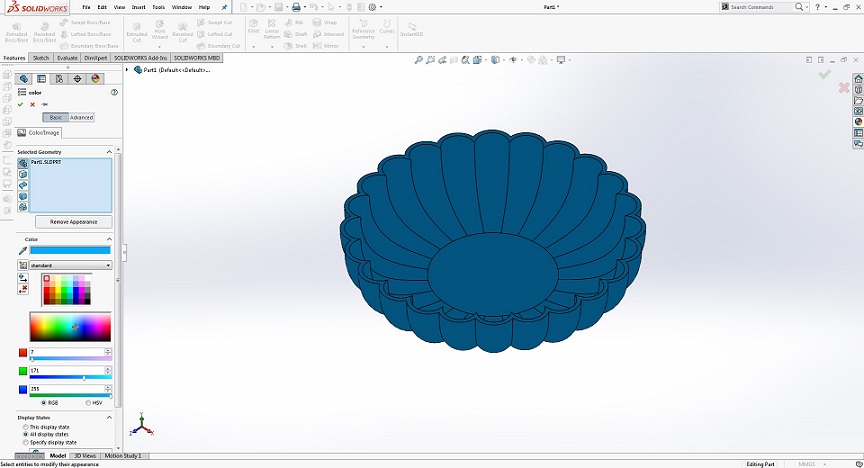Screen dimensions: 864x468
Task: Click the Remove Appearance button
Action: (73, 221)
